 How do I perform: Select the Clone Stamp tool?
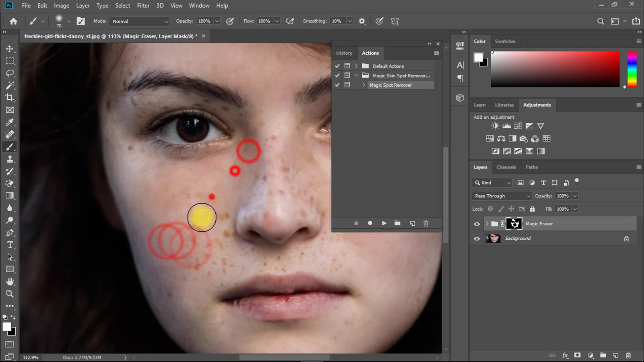point(10,159)
